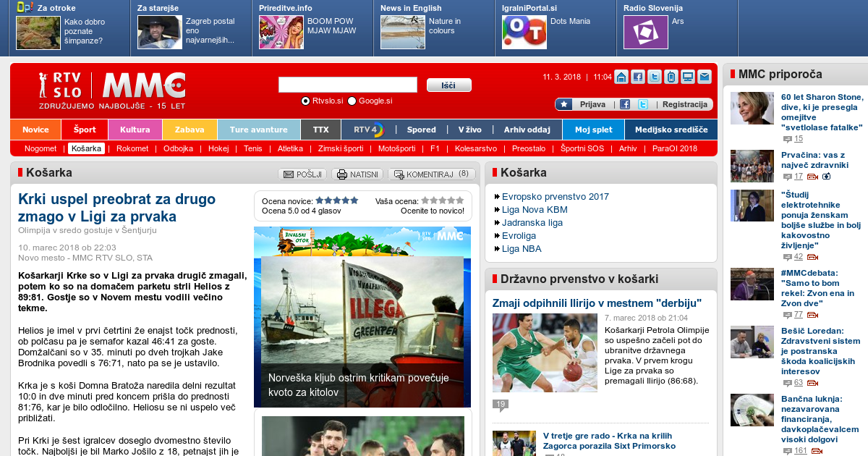Open the Šport main navigation tab
This screenshot has width=868, height=456.
[x=85, y=130]
